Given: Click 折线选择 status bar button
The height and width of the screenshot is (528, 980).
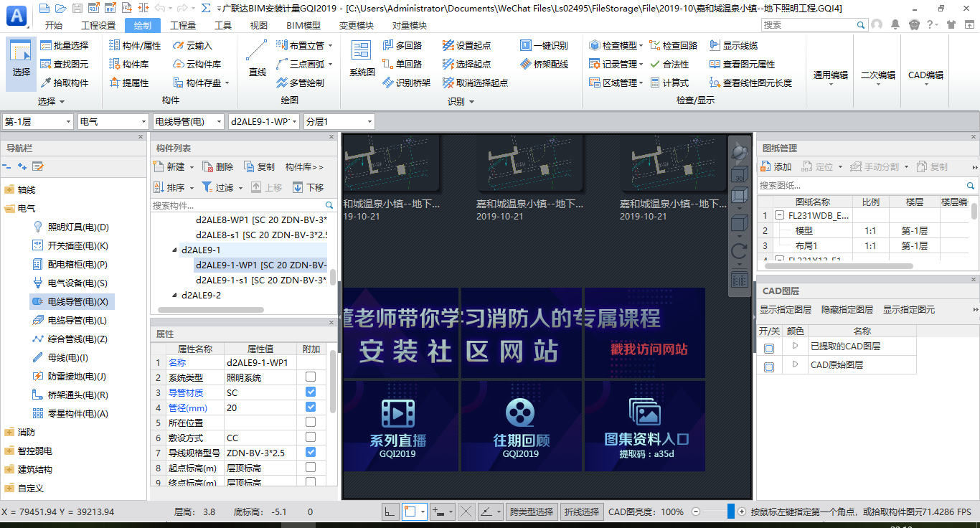Looking at the screenshot, I should (x=581, y=511).
